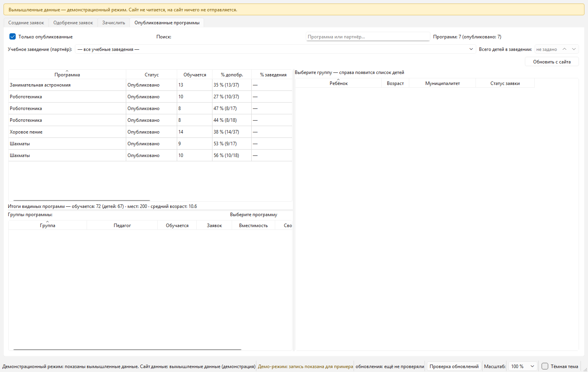
Task: Click the '35 % (13/37)' cell
Action: [x=232, y=85]
